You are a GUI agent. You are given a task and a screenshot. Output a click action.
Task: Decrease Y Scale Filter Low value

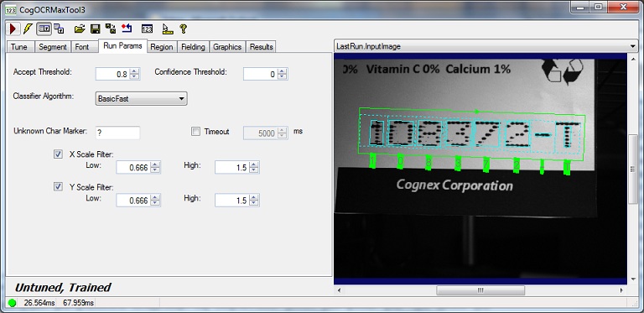[155, 203]
